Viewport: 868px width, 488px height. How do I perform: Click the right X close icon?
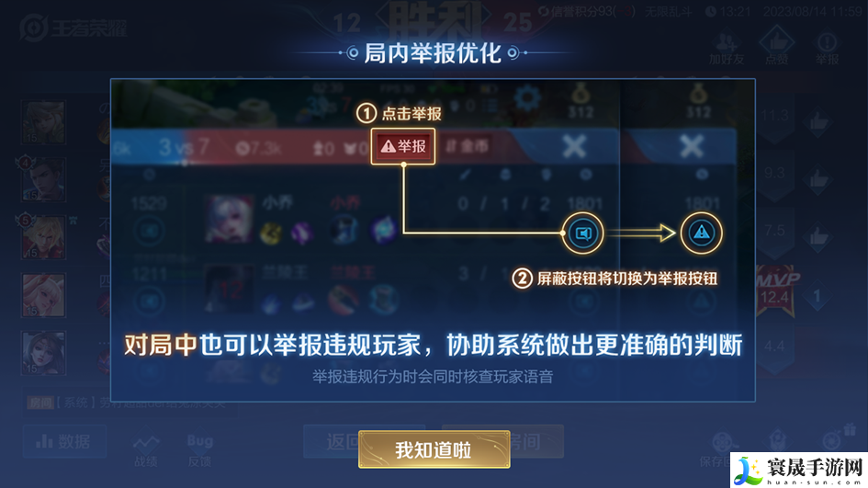coord(692,147)
